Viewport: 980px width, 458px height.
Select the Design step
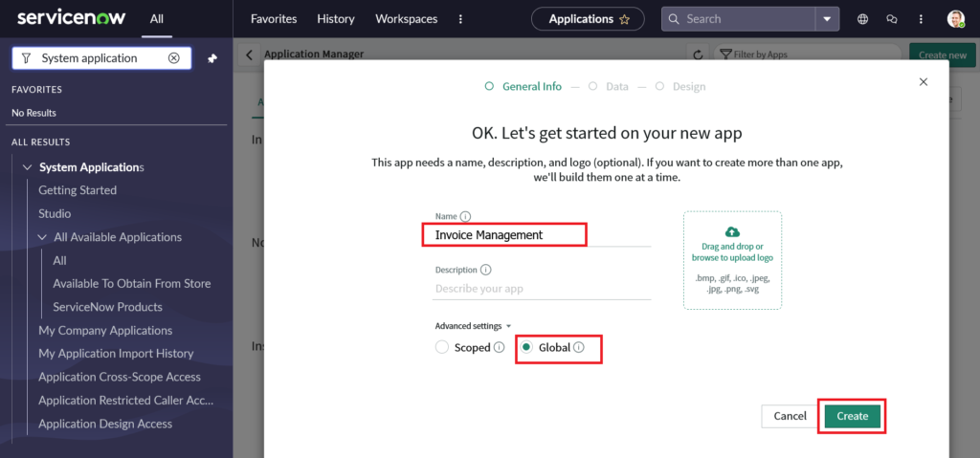(x=680, y=87)
